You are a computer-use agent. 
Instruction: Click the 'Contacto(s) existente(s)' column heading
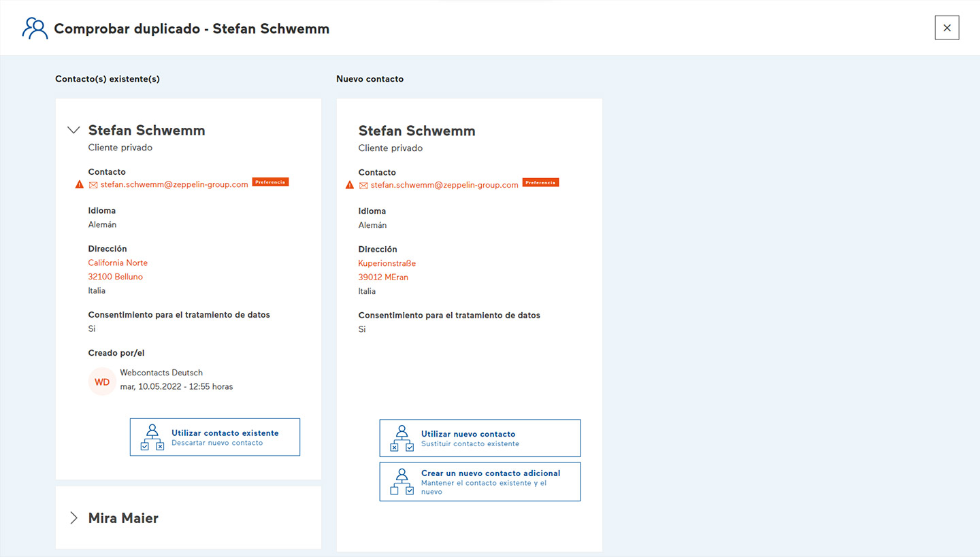108,79
